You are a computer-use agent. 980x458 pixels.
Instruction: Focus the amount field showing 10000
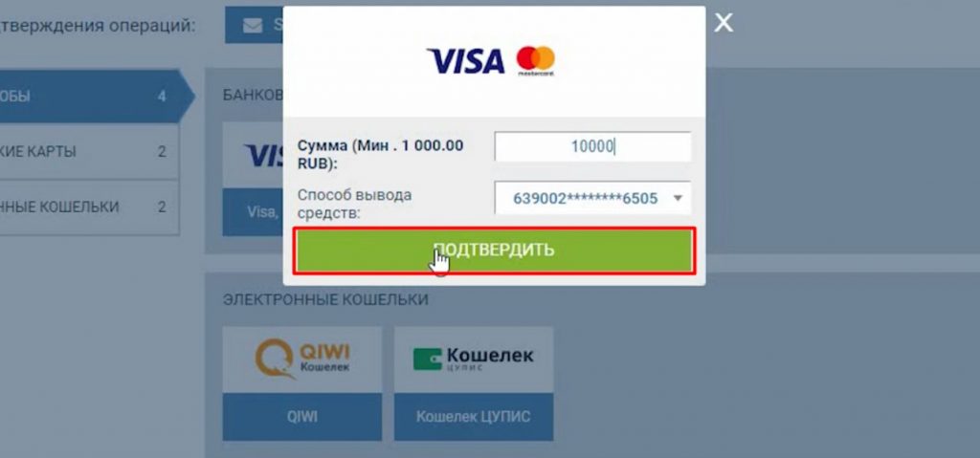pyautogui.click(x=592, y=147)
